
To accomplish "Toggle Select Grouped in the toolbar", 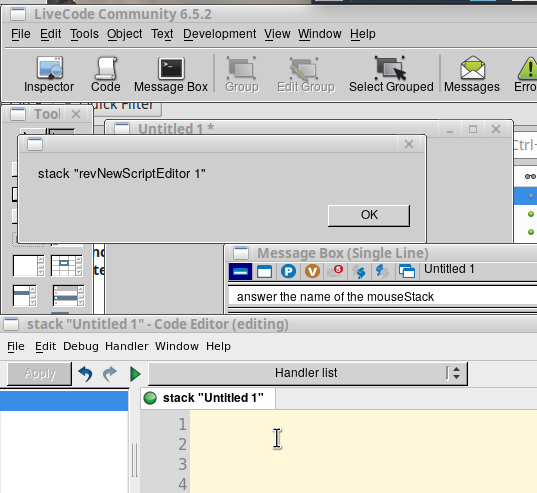I will (x=391, y=75).
